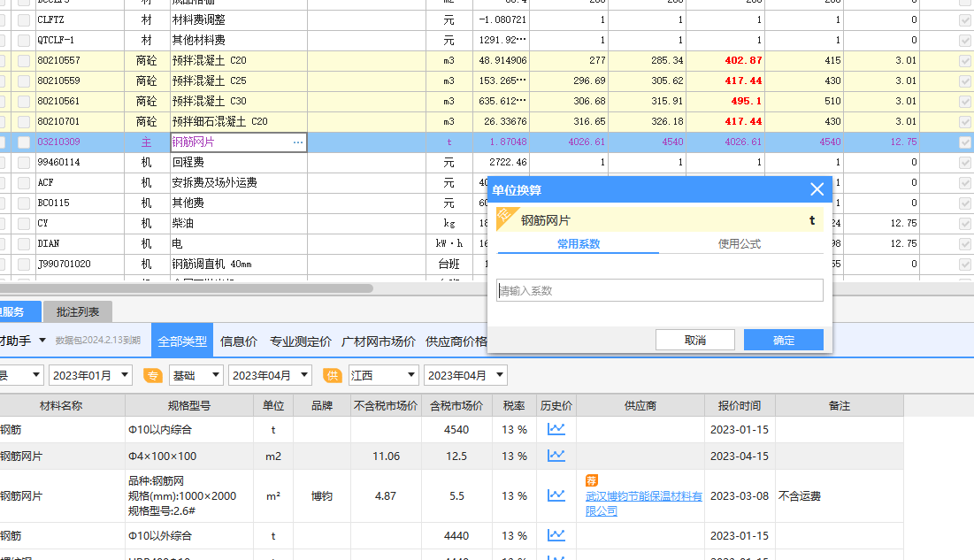Open the 2023年04月 dropdown next to 基础

270,375
